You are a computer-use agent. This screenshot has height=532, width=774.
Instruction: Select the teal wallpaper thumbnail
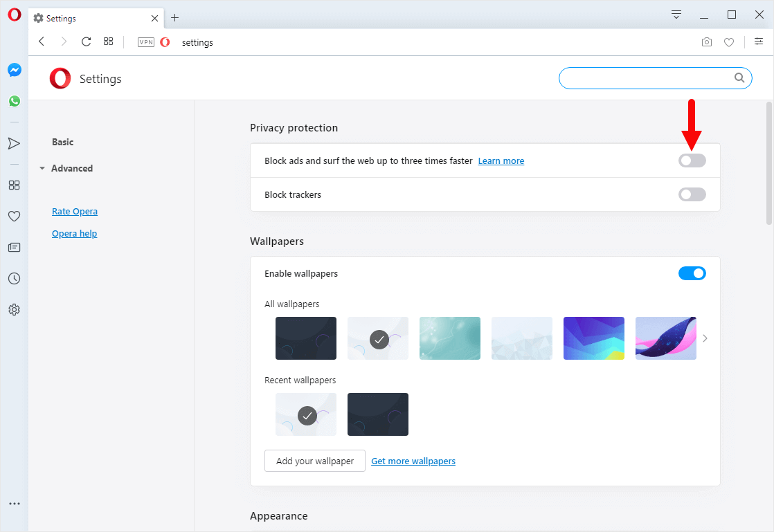click(x=450, y=338)
